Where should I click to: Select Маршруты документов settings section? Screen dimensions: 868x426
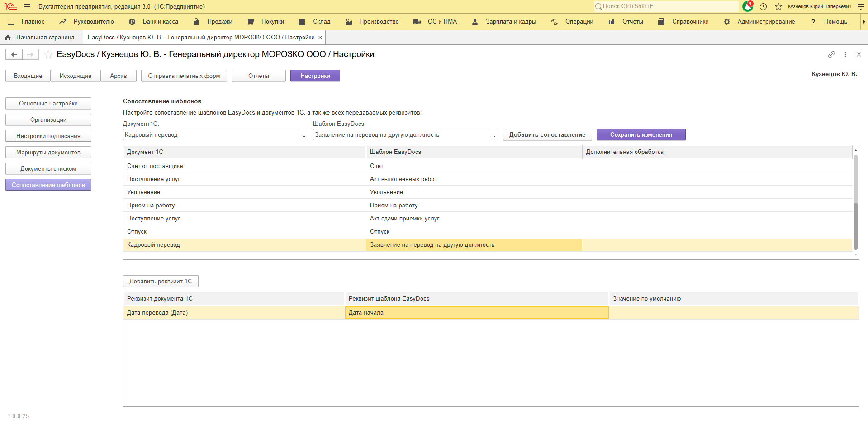[48, 152]
